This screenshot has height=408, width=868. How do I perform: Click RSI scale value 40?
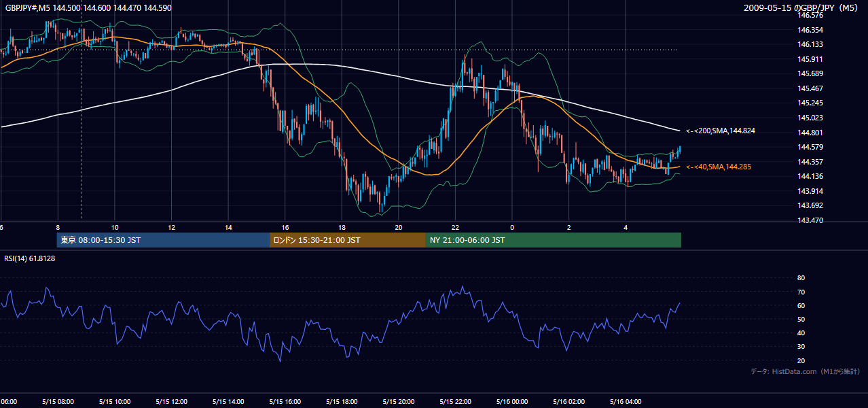click(801, 333)
